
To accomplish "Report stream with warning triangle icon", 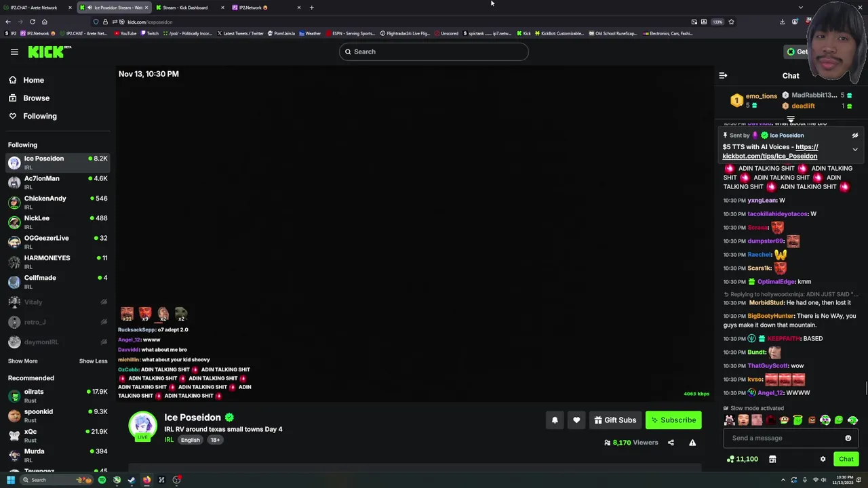I will (x=692, y=443).
